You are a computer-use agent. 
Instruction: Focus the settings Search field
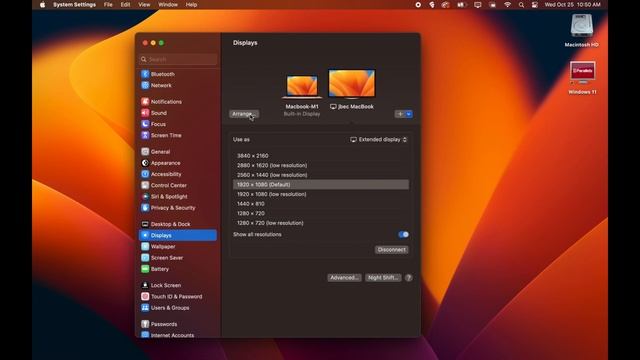[x=178, y=59]
